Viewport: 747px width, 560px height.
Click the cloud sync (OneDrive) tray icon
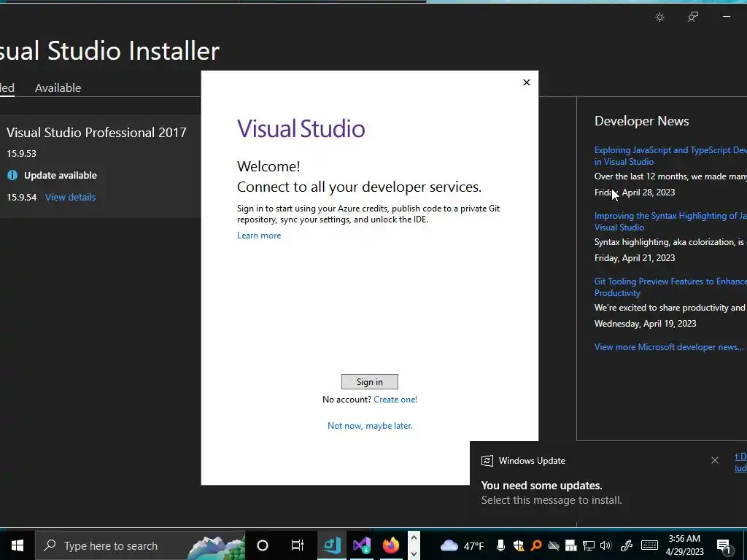553,545
